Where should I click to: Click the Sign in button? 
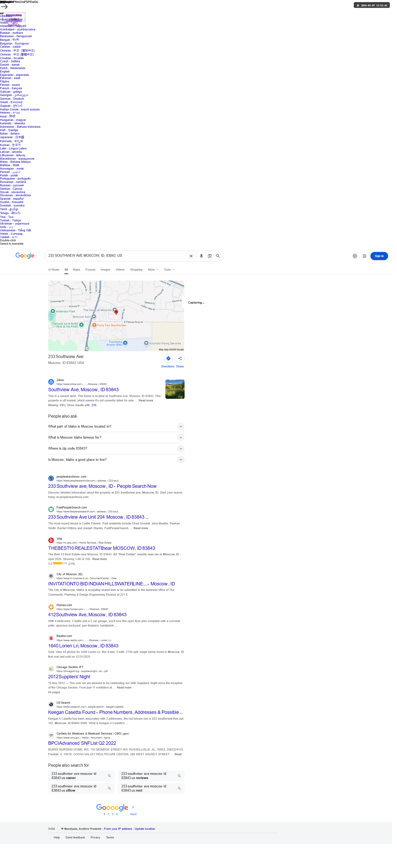point(379,256)
